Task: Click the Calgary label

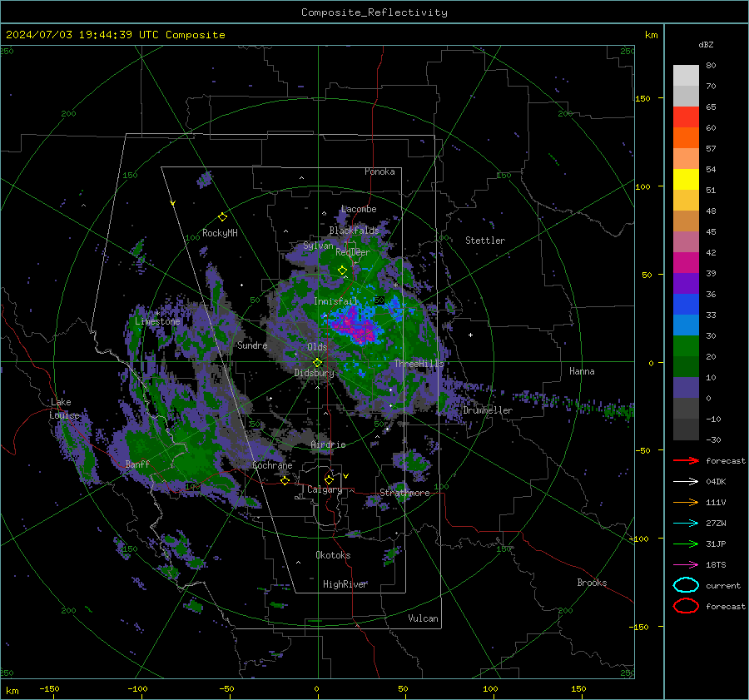Action: (325, 489)
